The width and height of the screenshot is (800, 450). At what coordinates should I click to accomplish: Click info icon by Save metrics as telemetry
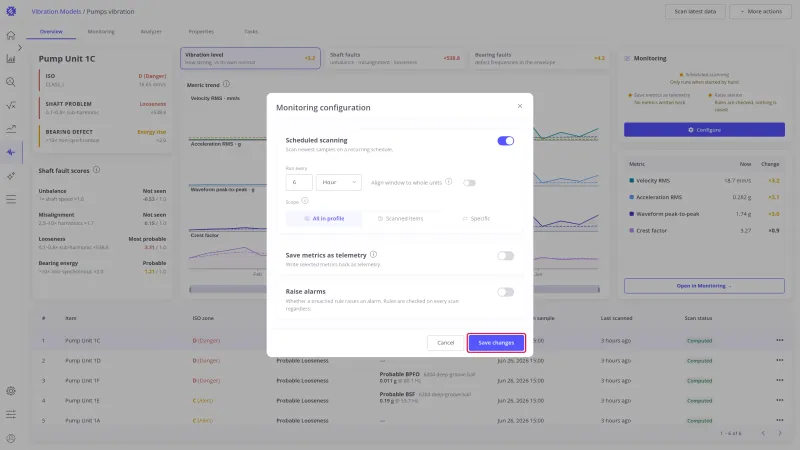(373, 255)
